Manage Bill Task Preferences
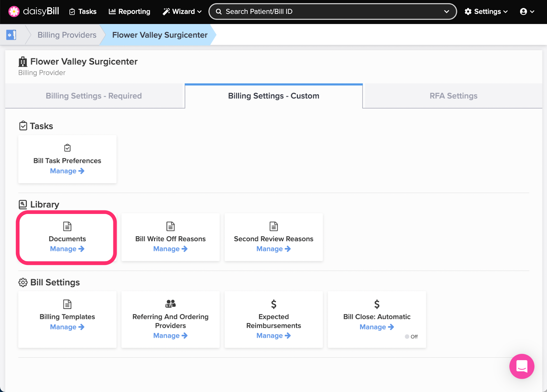This screenshot has width=547, height=392. (x=67, y=171)
